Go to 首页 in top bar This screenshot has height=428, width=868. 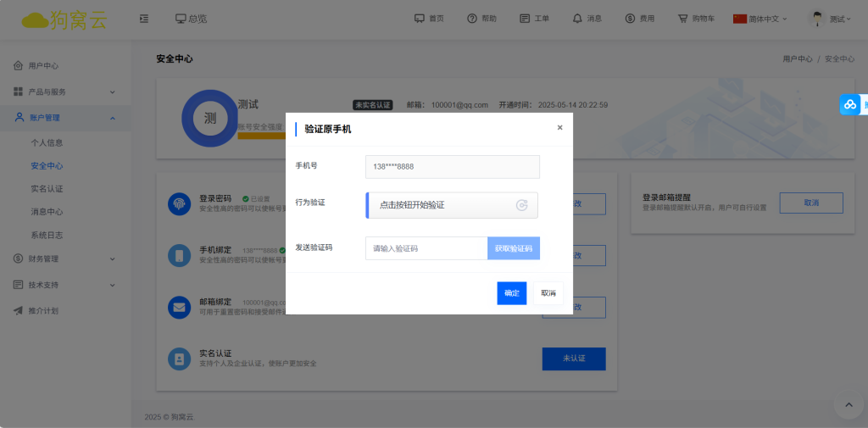[x=429, y=19]
